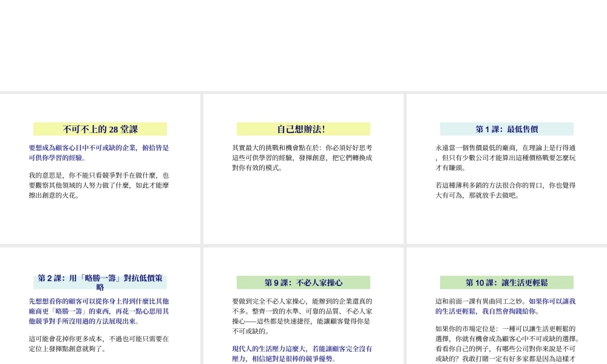607x364 pixels.
Task: Click the green-highlighted heading 第 10 課: 讓生活更輕鬆
Action: pos(506,282)
